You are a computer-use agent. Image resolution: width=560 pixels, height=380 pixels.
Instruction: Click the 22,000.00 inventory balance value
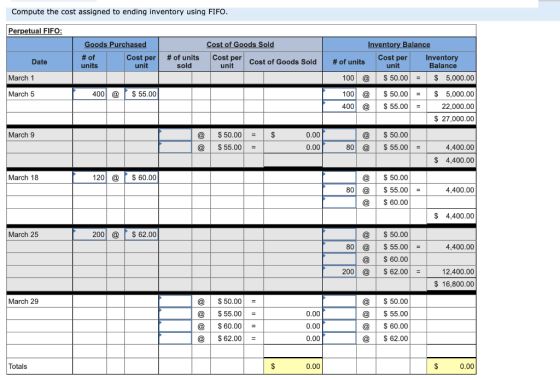(x=451, y=106)
